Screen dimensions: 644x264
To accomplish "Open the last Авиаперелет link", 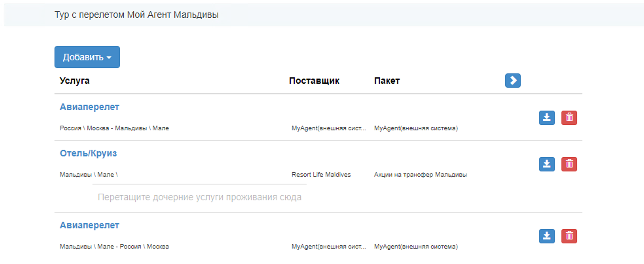I will click(x=89, y=225).
